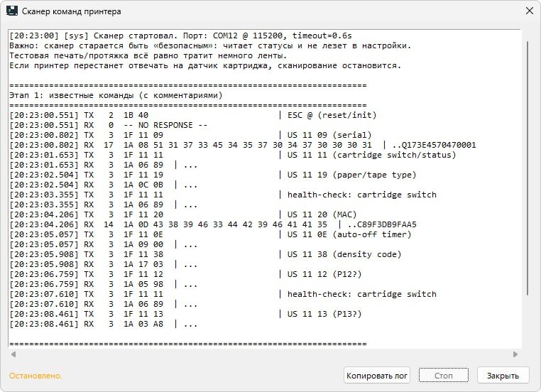Click the Стоп button
Image resolution: width=541 pixels, height=392 pixels.
(x=443, y=376)
